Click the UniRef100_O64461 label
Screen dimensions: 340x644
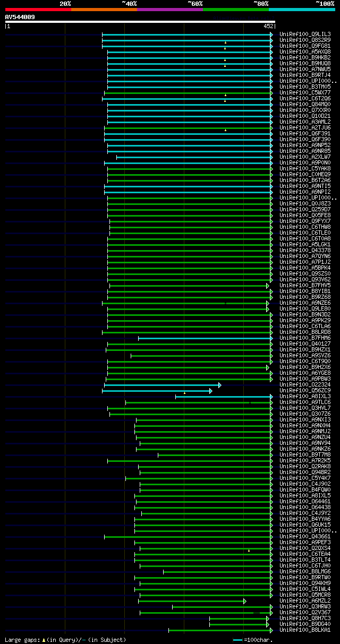[305, 501]
